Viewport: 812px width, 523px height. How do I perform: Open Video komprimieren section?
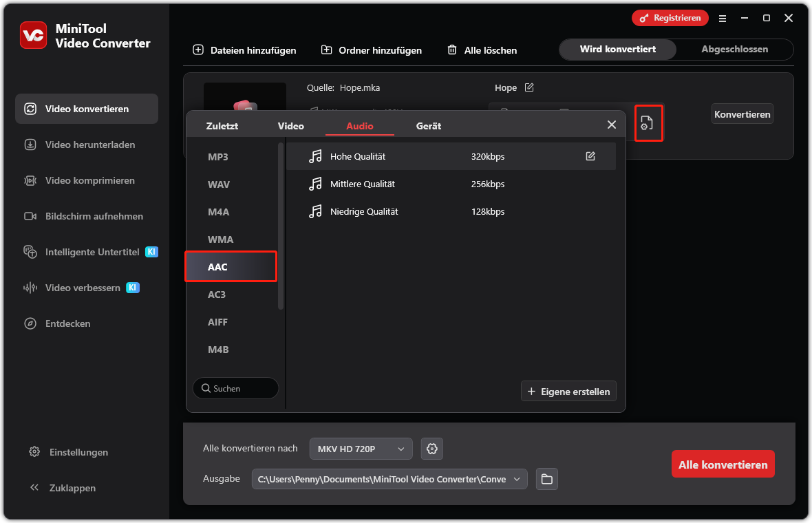point(87,180)
